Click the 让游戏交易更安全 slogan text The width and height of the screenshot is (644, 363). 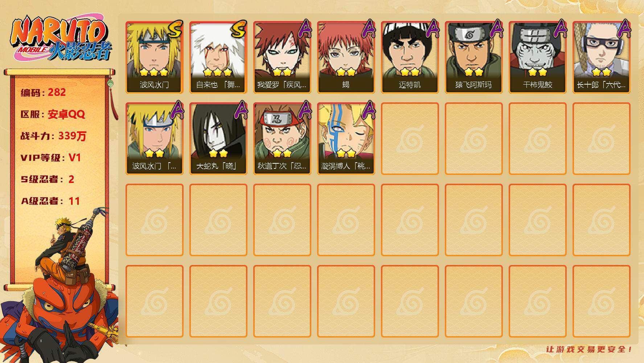click(x=590, y=349)
